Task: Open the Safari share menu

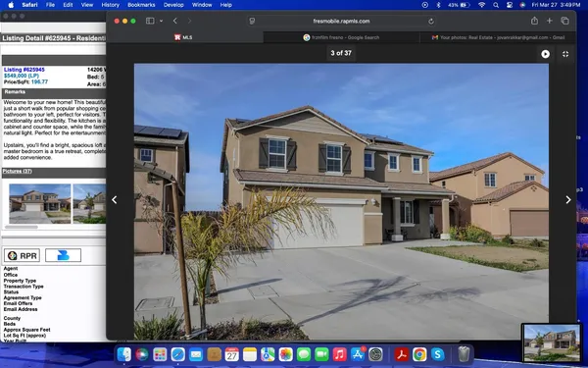Action: [534, 21]
